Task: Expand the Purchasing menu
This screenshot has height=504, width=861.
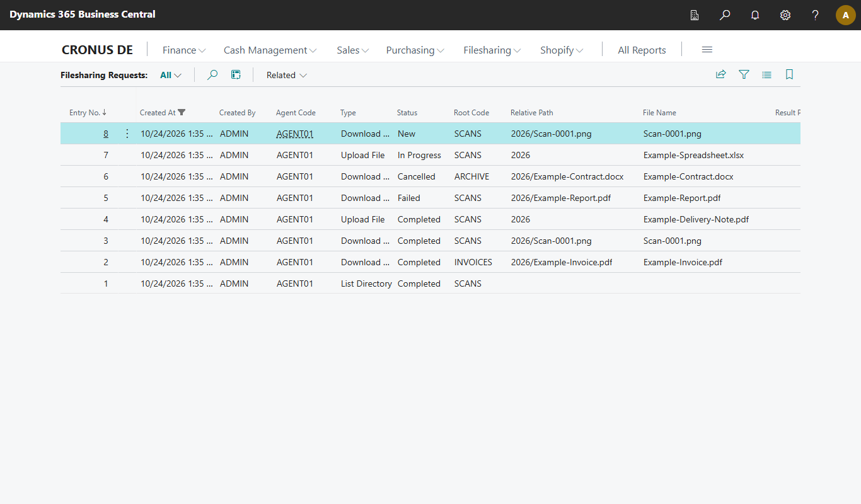Action: (x=415, y=50)
